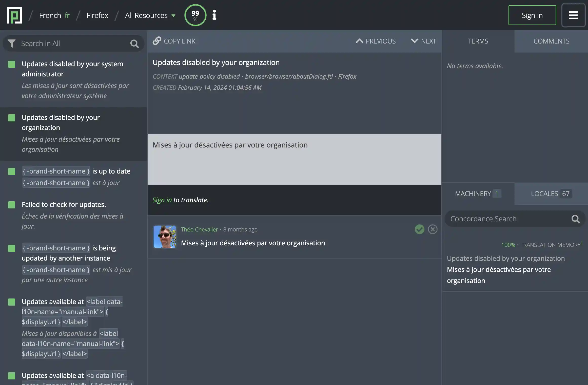The height and width of the screenshot is (385, 588).
Task: Open the project info icon
Action: point(214,15)
